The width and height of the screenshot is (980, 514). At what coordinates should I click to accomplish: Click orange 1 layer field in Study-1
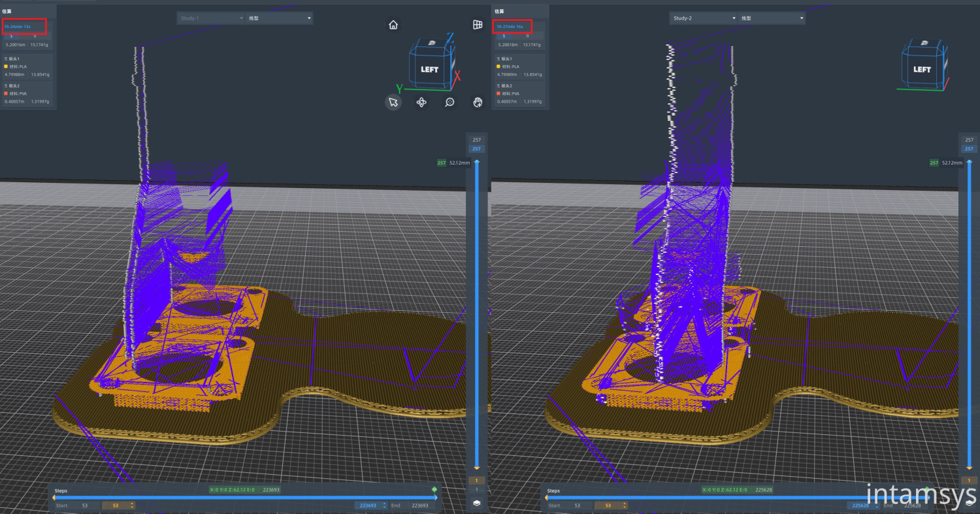476,481
